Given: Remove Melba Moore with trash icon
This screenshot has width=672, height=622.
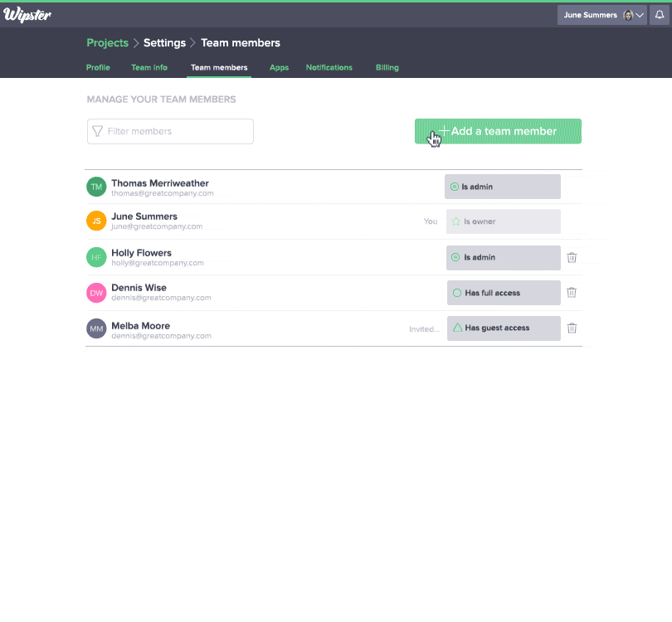Looking at the screenshot, I should [572, 328].
